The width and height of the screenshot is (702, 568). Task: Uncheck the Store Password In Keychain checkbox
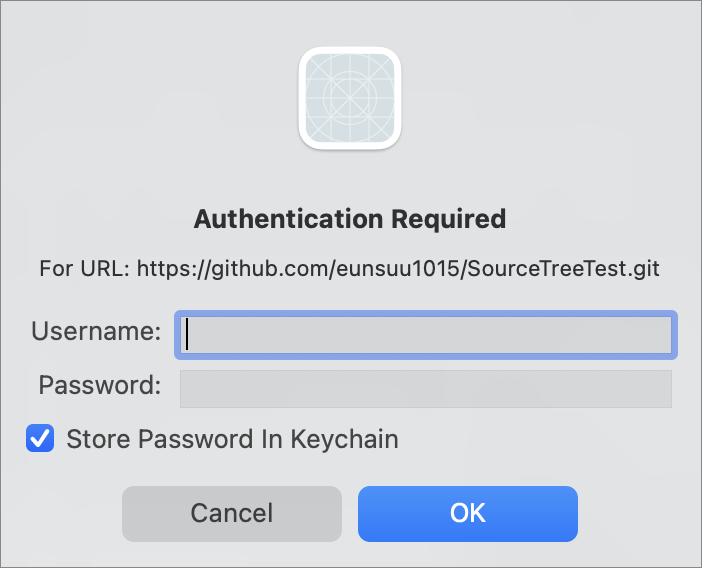coord(40,438)
